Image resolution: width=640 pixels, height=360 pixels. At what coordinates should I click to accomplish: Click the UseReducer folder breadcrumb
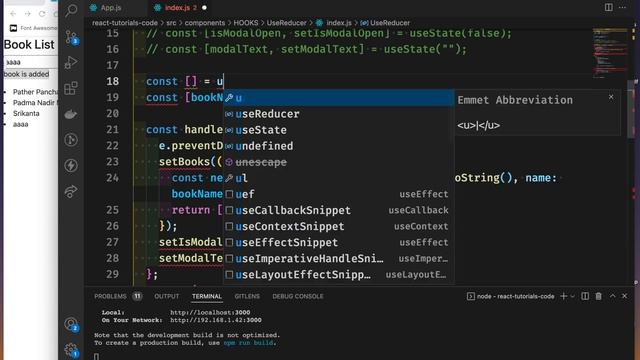point(287,23)
